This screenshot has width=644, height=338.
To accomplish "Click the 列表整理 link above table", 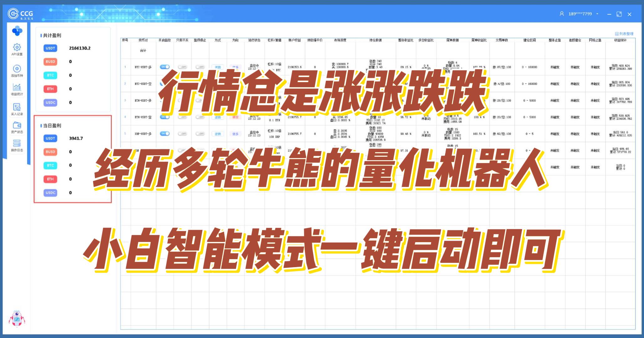I will (624, 34).
